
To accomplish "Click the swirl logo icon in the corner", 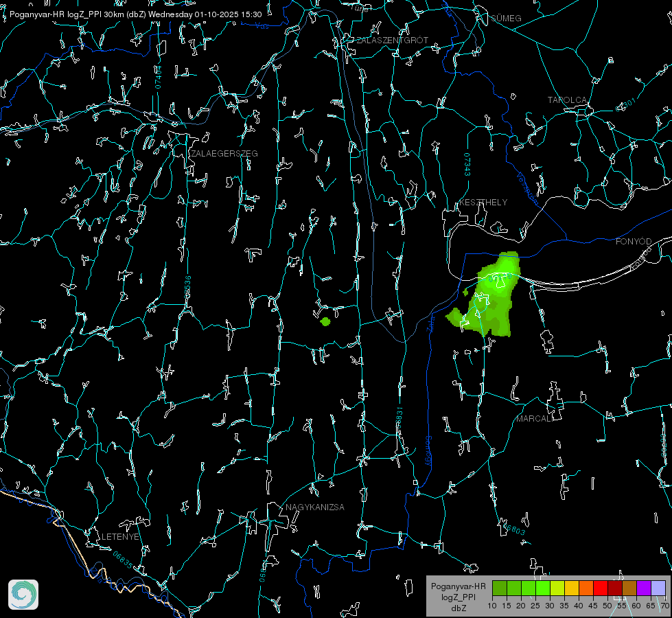I will point(23,595).
